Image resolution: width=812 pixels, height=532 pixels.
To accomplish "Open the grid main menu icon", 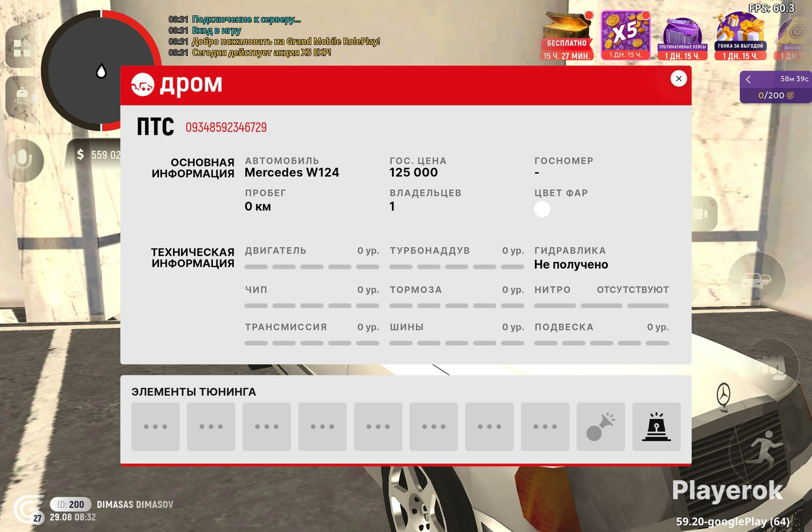I will click(x=22, y=48).
